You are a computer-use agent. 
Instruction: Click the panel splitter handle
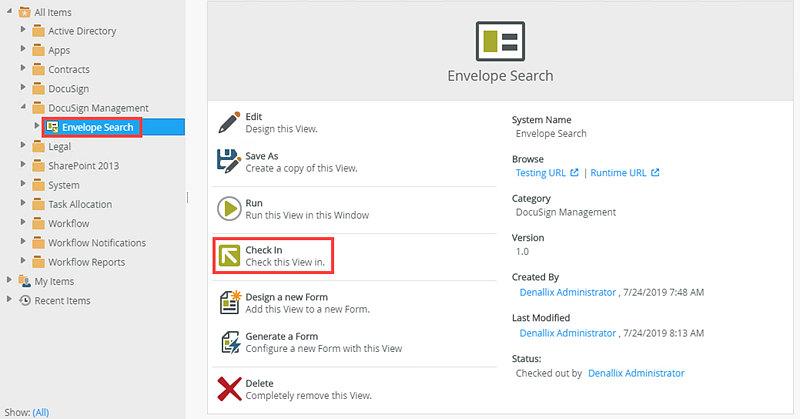[188, 197]
